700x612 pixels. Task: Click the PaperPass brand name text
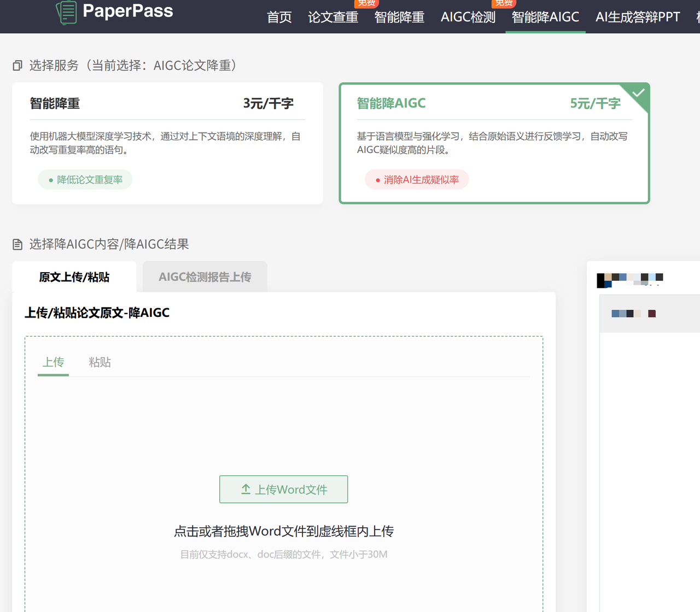tap(128, 11)
